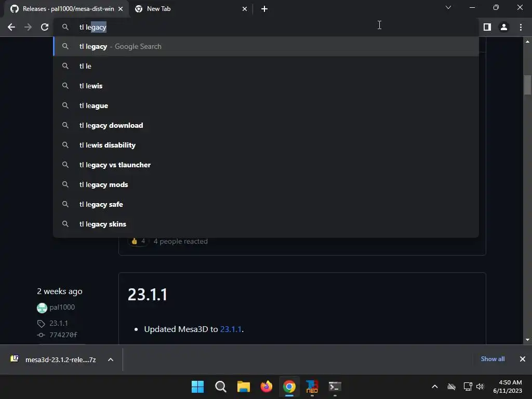Switch to the Releases mesa-dist-win tab

click(x=66, y=9)
